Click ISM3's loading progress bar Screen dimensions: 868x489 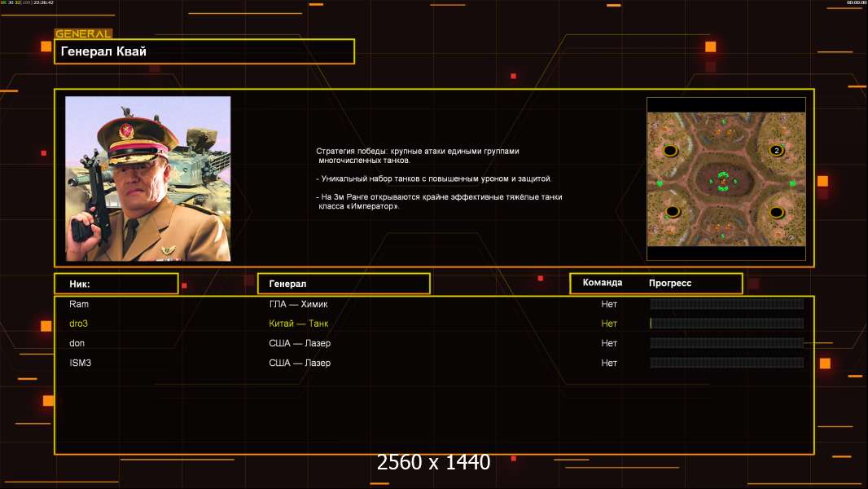point(727,363)
